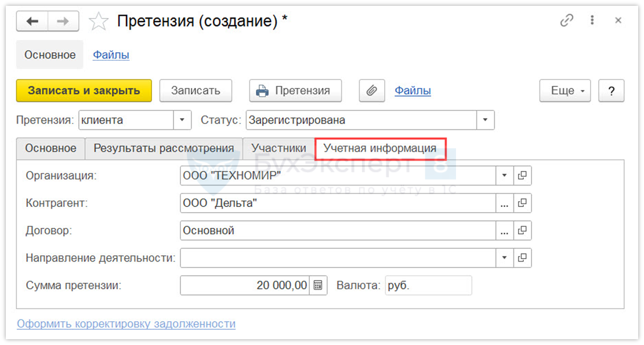Open the three-dot options menu

click(592, 21)
